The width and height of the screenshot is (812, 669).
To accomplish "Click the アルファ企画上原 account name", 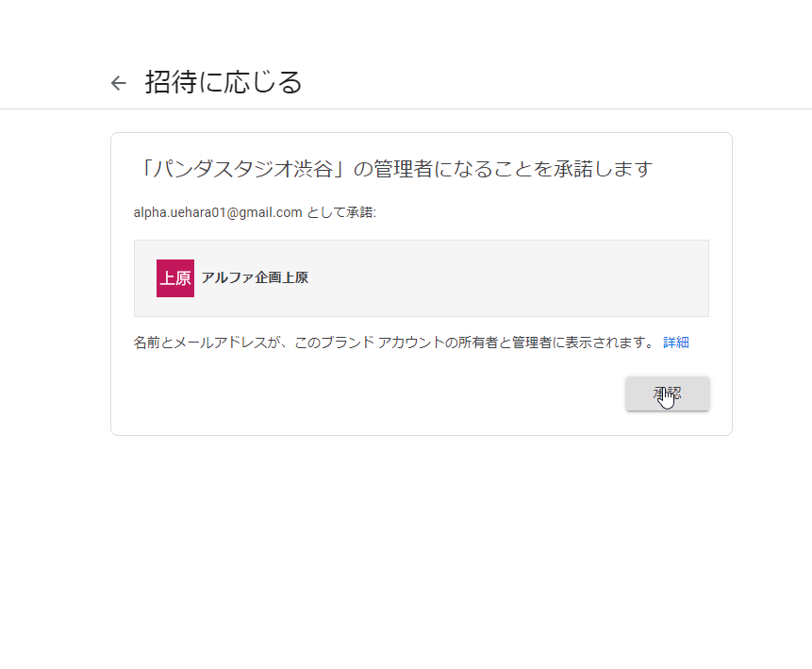I will [x=255, y=277].
